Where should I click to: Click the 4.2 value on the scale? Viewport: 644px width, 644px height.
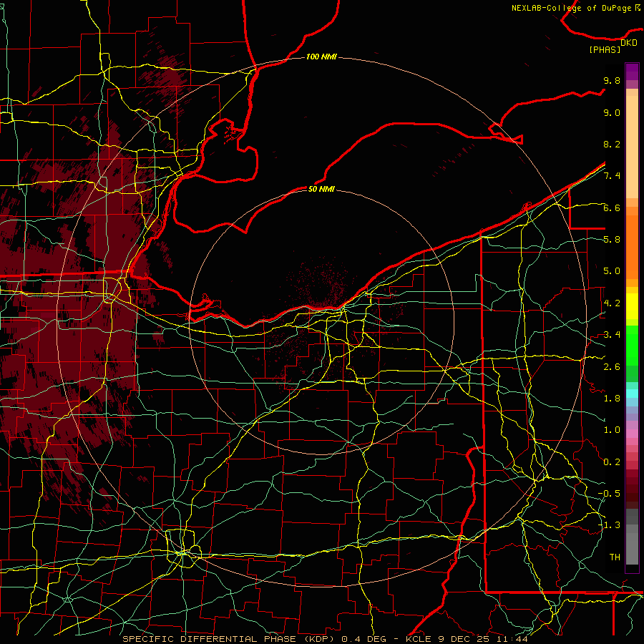pyautogui.click(x=612, y=303)
